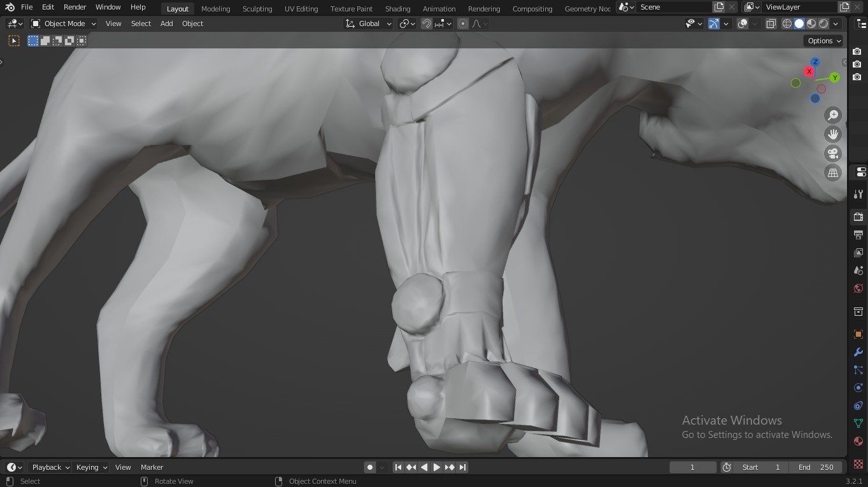Click the current frame field
The width and height of the screenshot is (868, 487).
693,467
